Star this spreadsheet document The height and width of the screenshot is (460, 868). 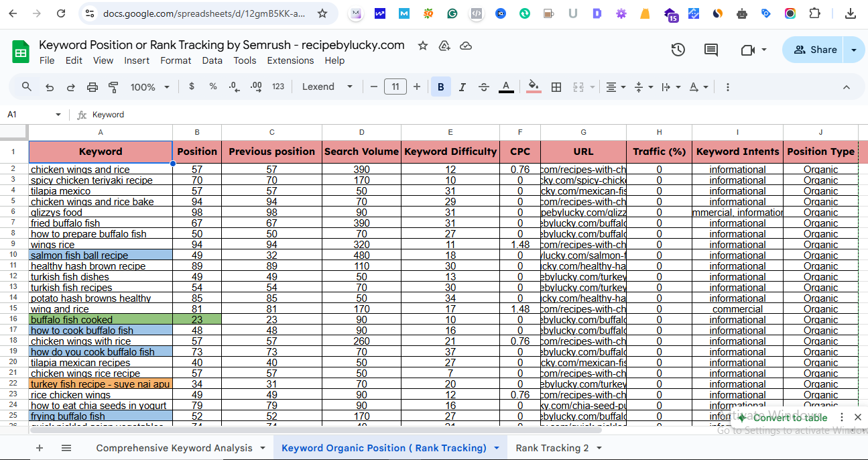coord(422,46)
